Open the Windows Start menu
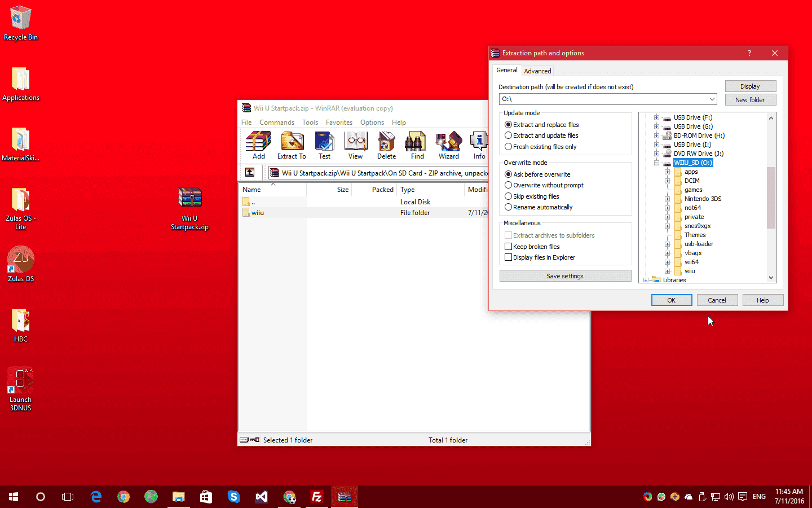Viewport: 812px width, 508px height. pyautogui.click(x=14, y=497)
